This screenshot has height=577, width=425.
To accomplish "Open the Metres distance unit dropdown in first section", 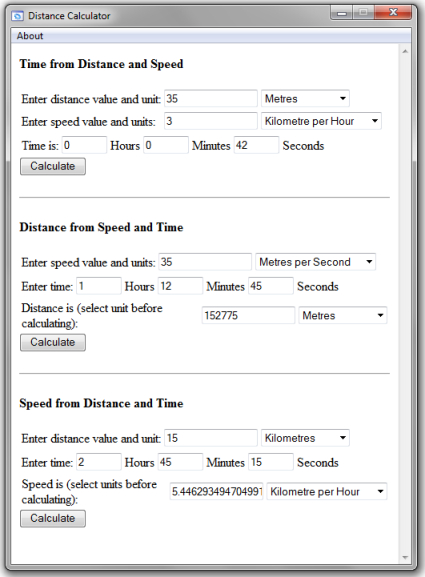I will click(305, 98).
